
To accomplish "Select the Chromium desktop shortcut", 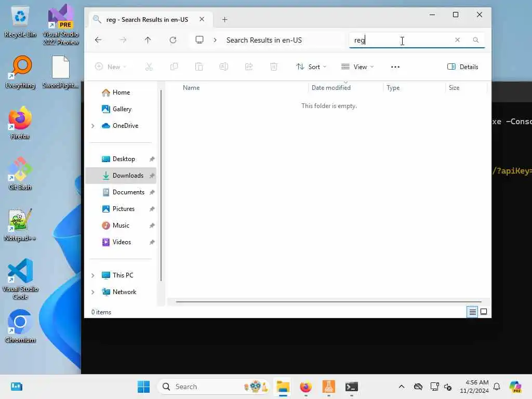I will coord(20,326).
